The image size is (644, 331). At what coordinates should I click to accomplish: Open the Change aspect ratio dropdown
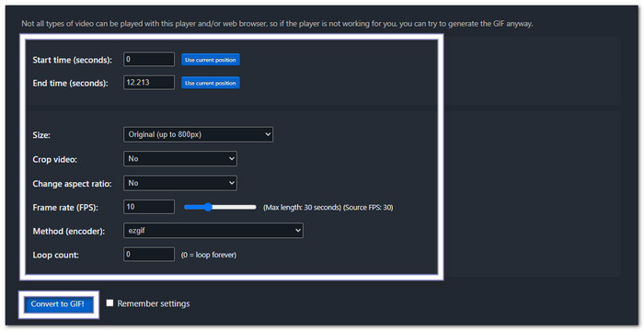(180, 183)
